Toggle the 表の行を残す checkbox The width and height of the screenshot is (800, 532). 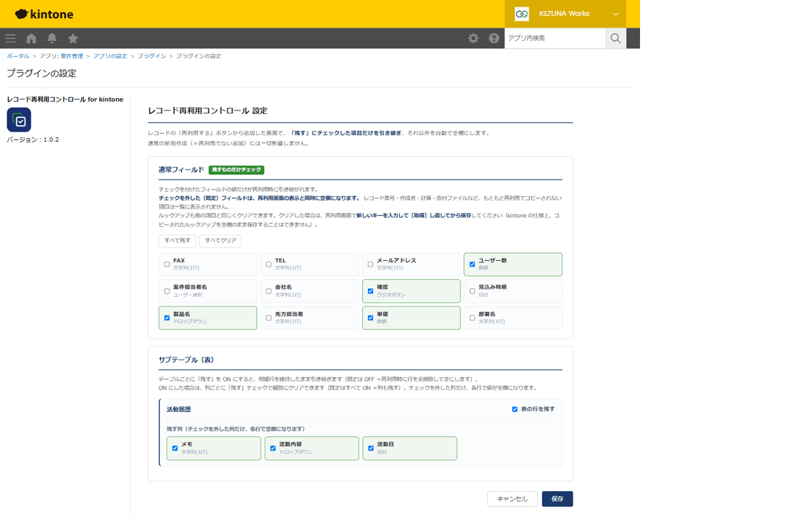515,409
